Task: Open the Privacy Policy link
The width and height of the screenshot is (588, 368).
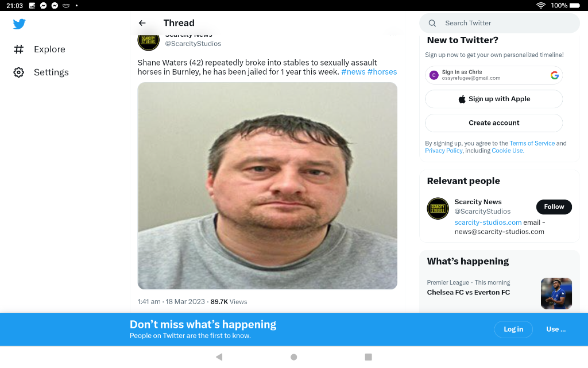Action: (x=444, y=151)
